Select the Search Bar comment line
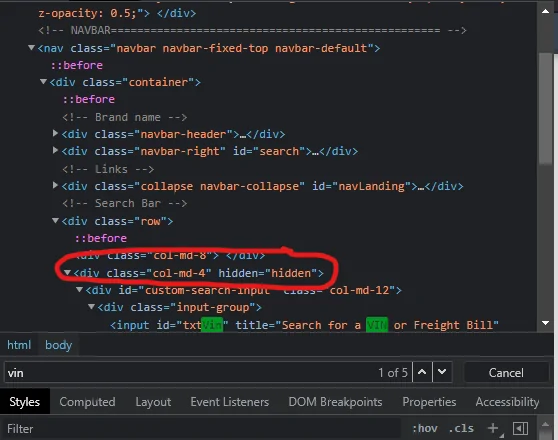 tap(125, 203)
